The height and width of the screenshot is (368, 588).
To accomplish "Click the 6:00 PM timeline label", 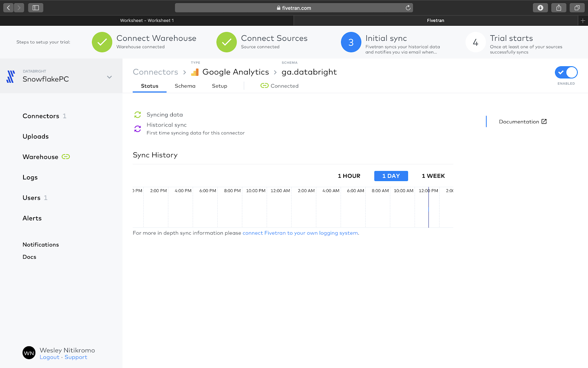I will 208,191.
